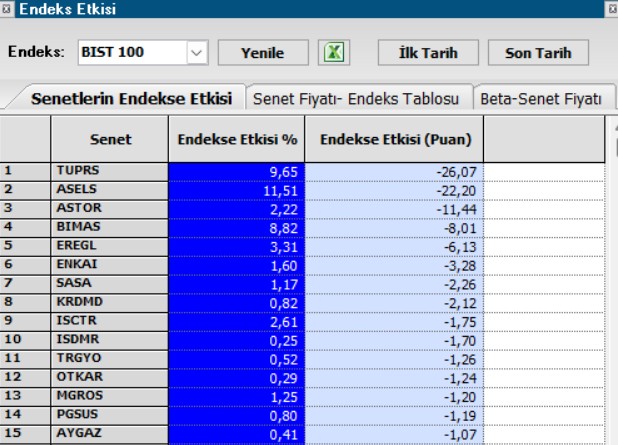Image resolution: width=618 pixels, height=445 pixels.
Task: Click the 11,51 percentage cell
Action: pyautogui.click(x=236, y=191)
